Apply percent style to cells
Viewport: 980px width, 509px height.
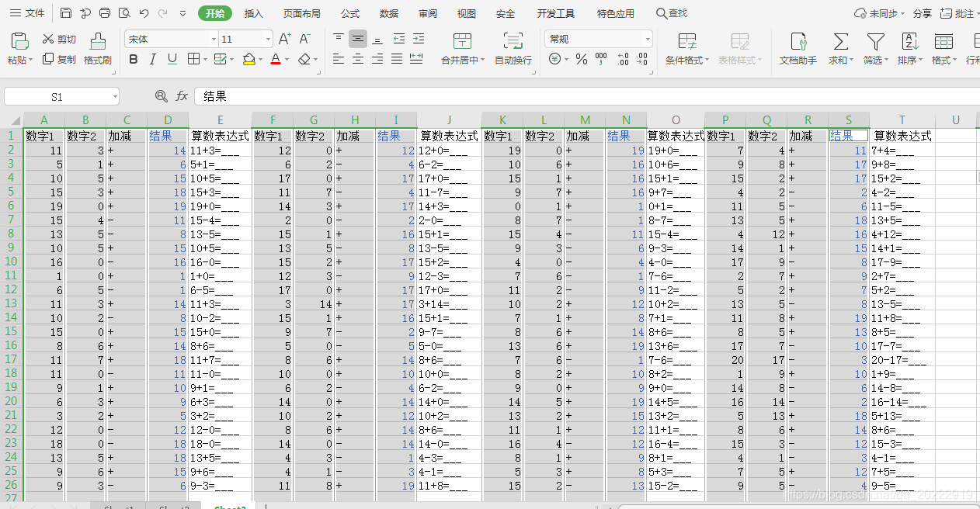580,59
